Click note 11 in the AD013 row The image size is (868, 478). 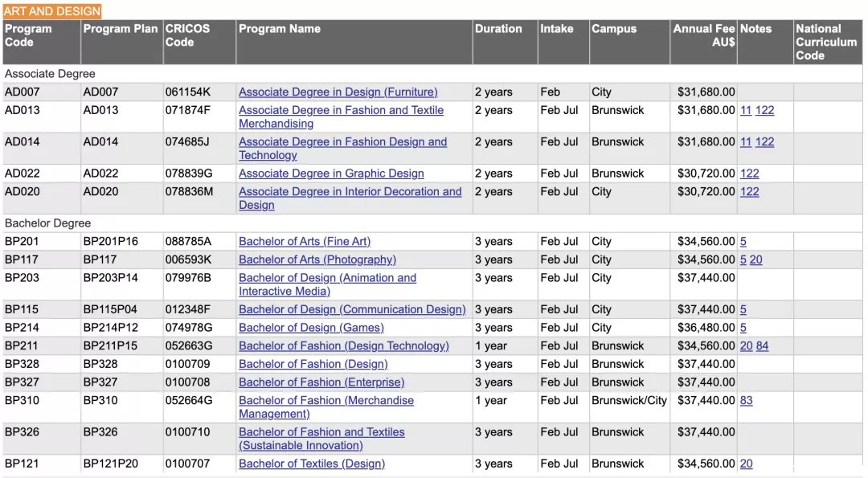tap(746, 110)
